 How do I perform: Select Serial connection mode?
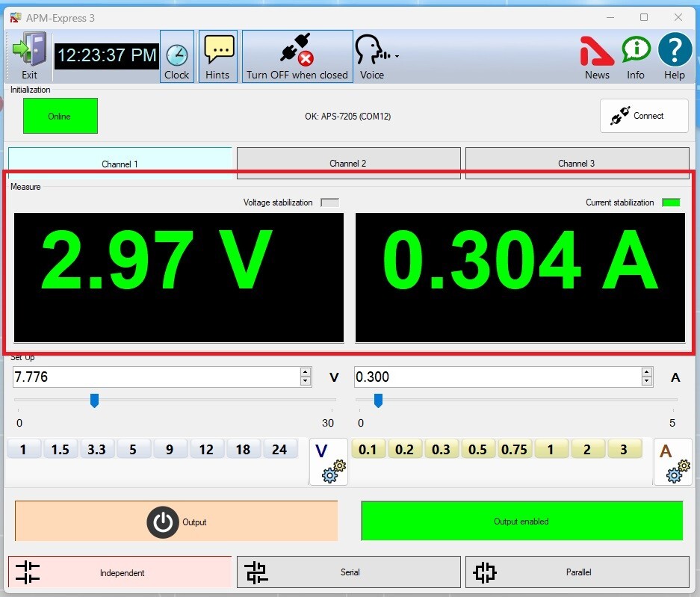pos(349,572)
